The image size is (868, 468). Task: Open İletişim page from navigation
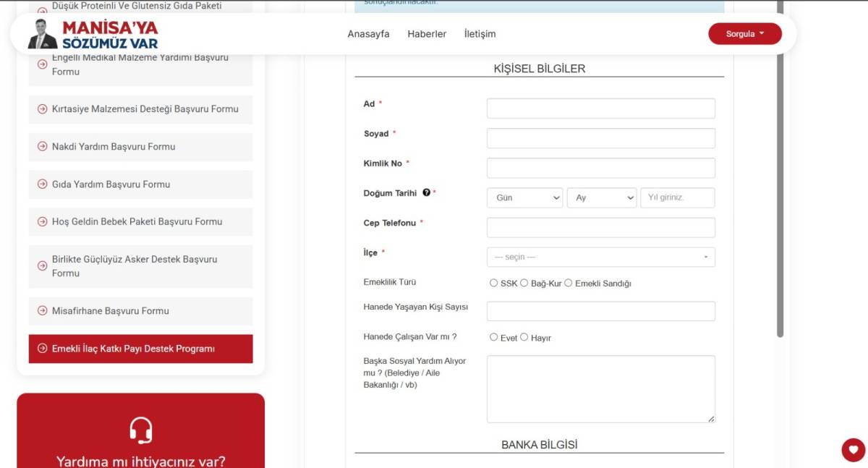coord(480,34)
